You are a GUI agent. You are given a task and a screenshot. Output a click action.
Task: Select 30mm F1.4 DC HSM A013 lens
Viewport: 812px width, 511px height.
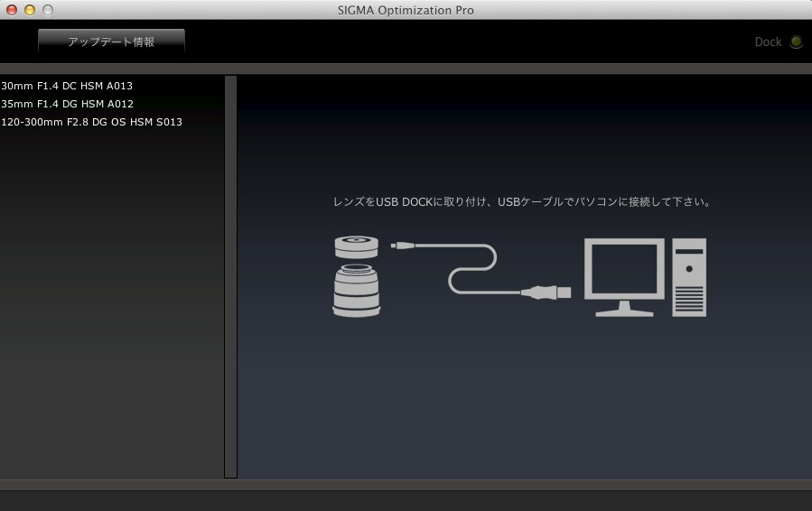(67, 86)
